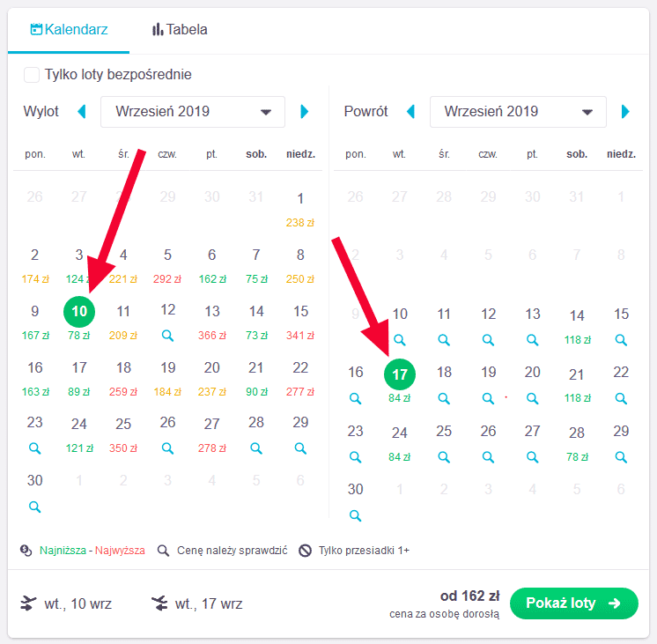Click the Pokaż loty button
This screenshot has height=644, width=657.
pyautogui.click(x=574, y=603)
